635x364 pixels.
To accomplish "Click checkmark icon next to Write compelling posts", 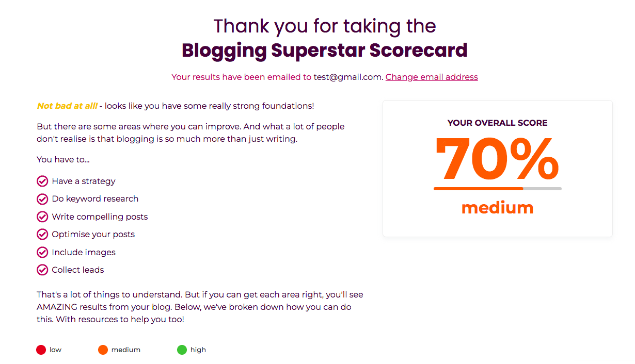I will [x=42, y=217].
